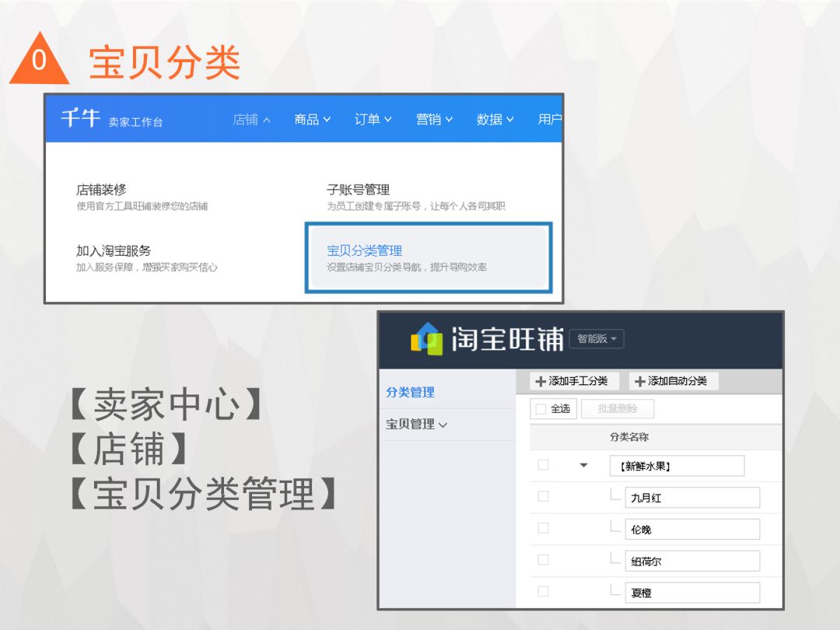Select 分类管理 in the sidebar

[x=411, y=392]
